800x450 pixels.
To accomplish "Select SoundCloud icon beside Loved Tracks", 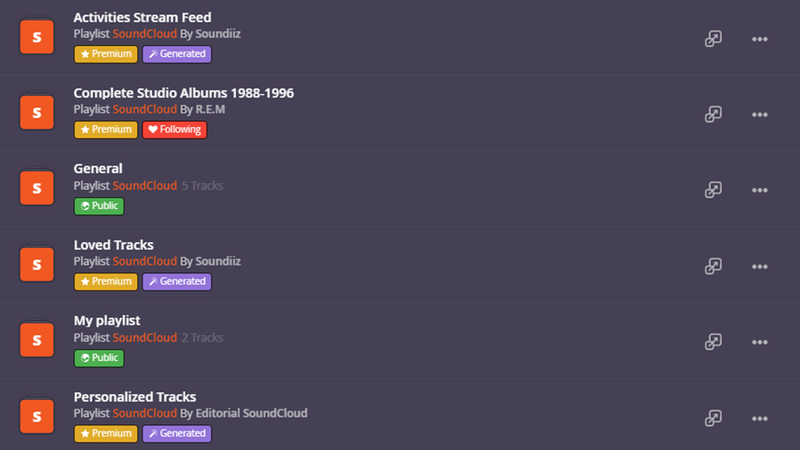I will [x=37, y=263].
